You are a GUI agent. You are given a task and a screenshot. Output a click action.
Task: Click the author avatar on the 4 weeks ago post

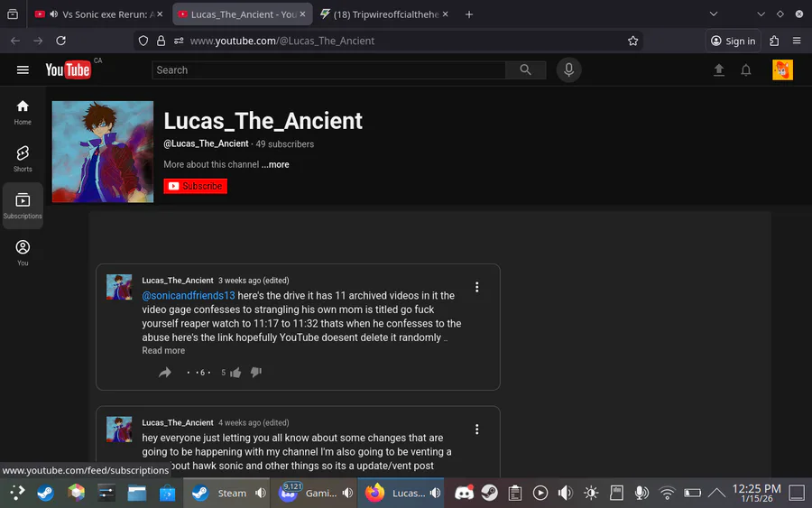[x=119, y=429]
